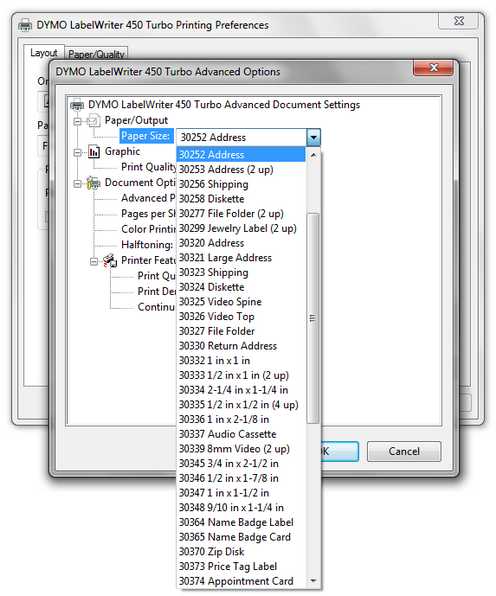Select 30332 1 in x 1 in
Image resolution: width=496 pixels, height=596 pixels.
(x=241, y=360)
